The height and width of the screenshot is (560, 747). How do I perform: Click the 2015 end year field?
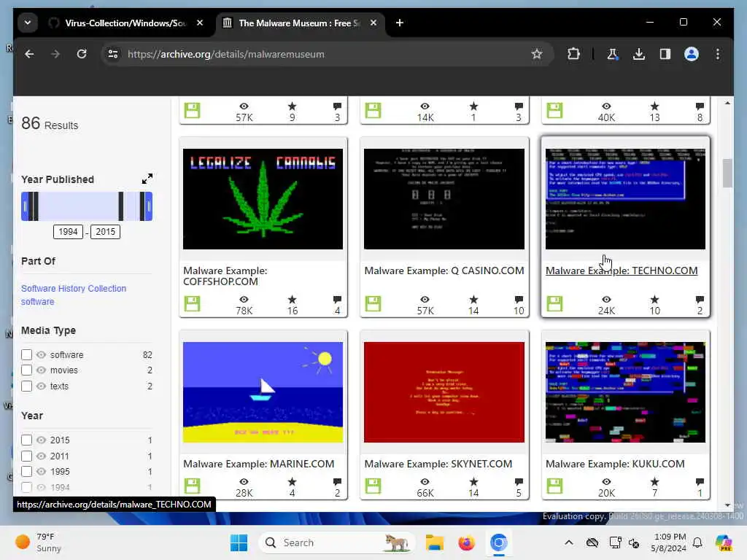tap(105, 232)
